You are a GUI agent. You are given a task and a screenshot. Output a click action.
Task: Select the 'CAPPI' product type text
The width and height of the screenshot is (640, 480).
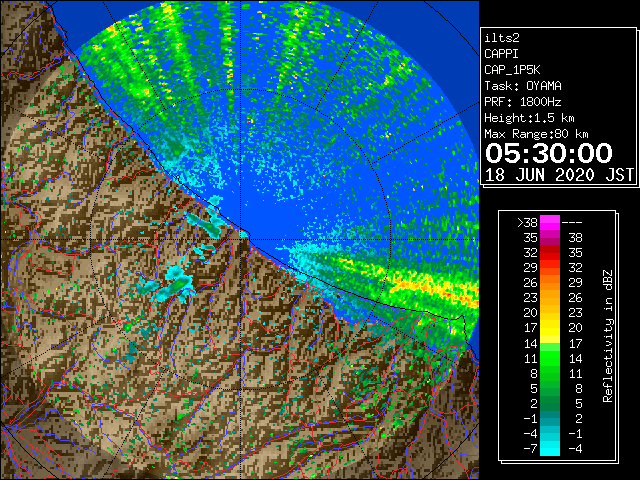(501, 54)
